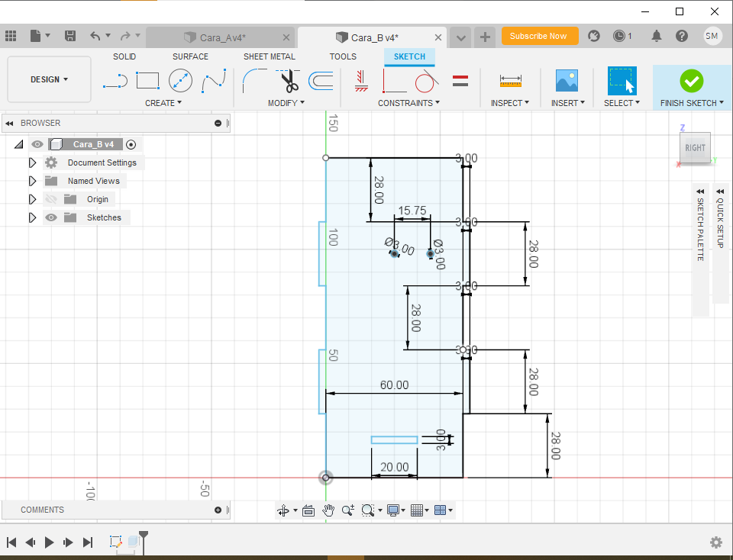Open the notifications bell
Viewport: 733px width, 560px height.
pyautogui.click(x=657, y=36)
